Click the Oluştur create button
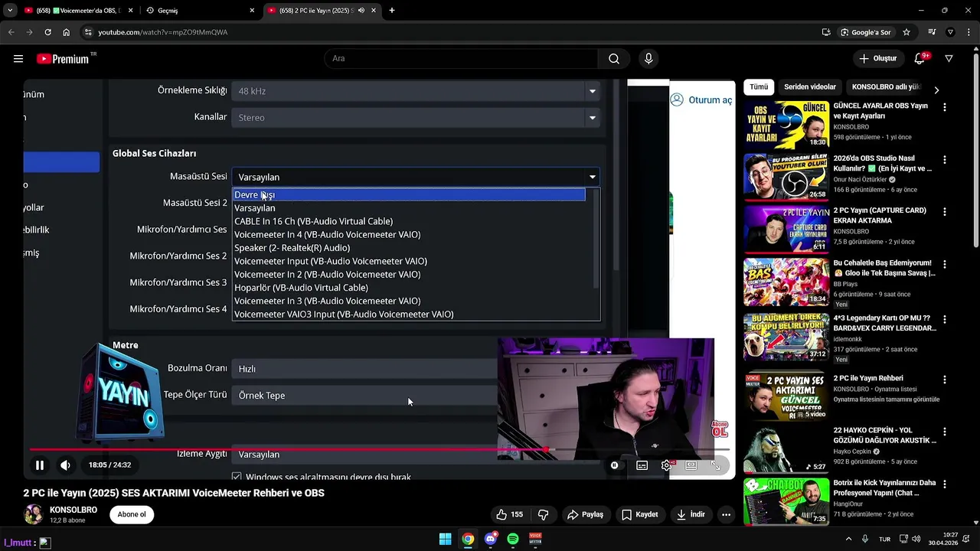The height and width of the screenshot is (551, 980). click(877, 59)
